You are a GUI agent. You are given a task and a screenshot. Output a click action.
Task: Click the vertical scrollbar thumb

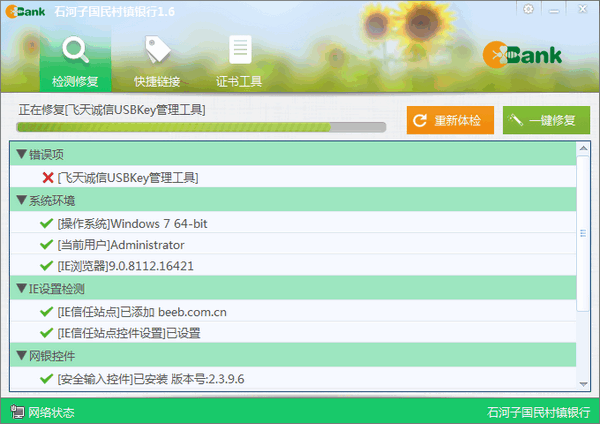tap(583, 233)
